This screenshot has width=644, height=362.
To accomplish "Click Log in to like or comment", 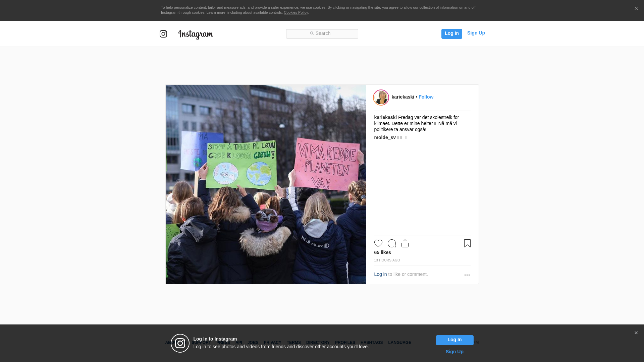I will click(380, 274).
